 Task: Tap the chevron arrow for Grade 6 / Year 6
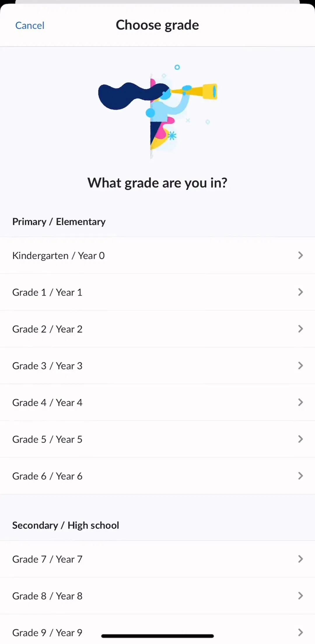300,476
